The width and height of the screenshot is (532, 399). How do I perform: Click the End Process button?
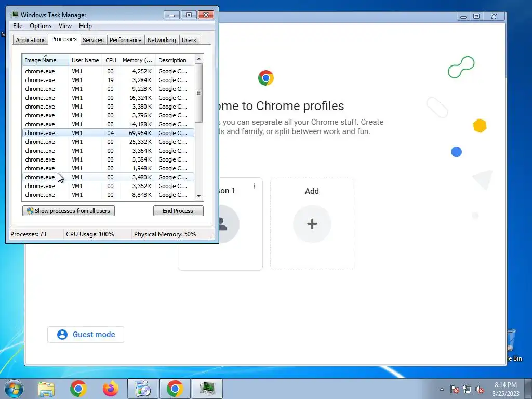(x=178, y=211)
